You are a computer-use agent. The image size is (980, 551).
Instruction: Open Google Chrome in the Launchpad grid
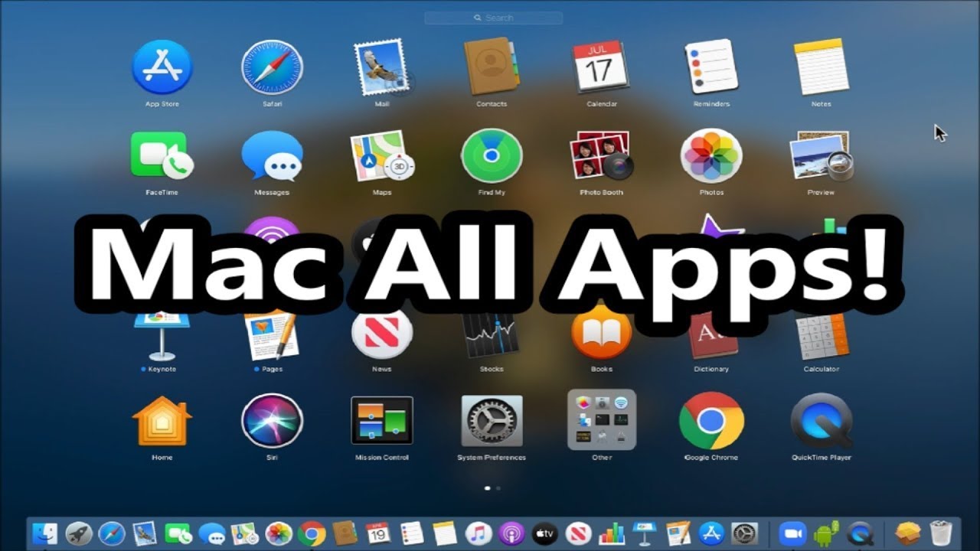711,420
